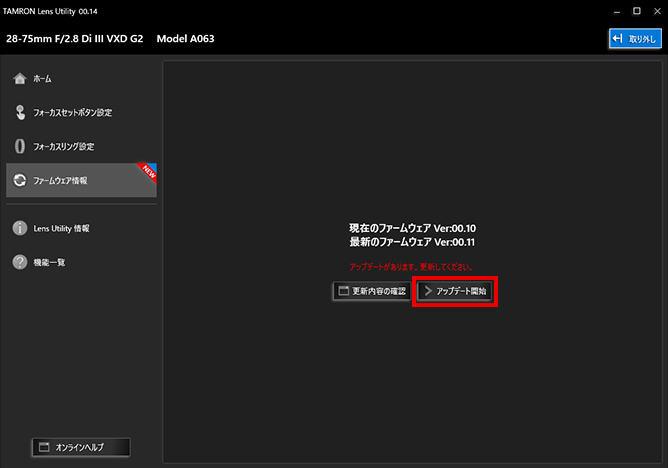Start update with アップデート開始 button
The width and height of the screenshot is (668, 468).
pyautogui.click(x=455, y=291)
